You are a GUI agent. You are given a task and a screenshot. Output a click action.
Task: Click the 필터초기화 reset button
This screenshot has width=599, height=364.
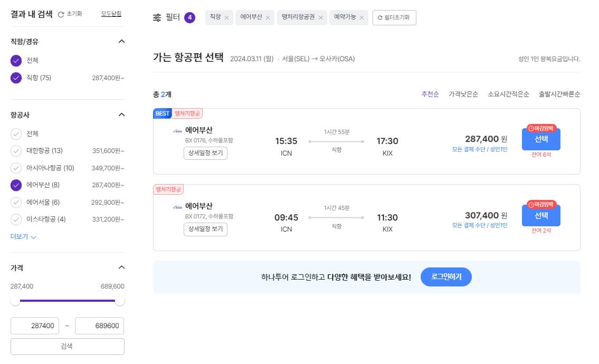tap(394, 17)
